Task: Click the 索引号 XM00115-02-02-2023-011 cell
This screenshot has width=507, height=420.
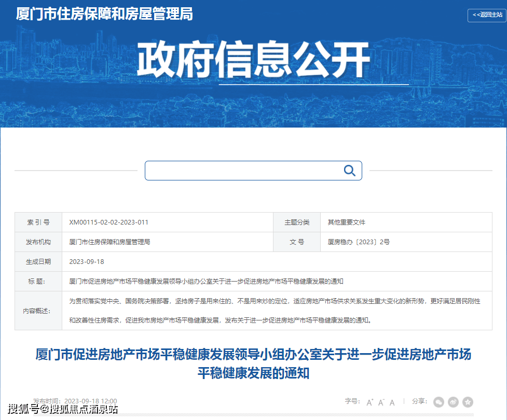Action: [109, 222]
